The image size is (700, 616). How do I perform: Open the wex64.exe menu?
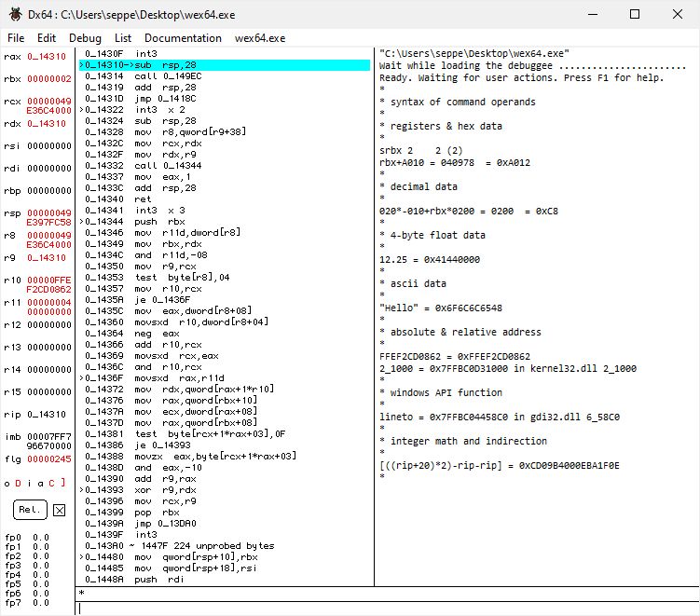coord(260,38)
